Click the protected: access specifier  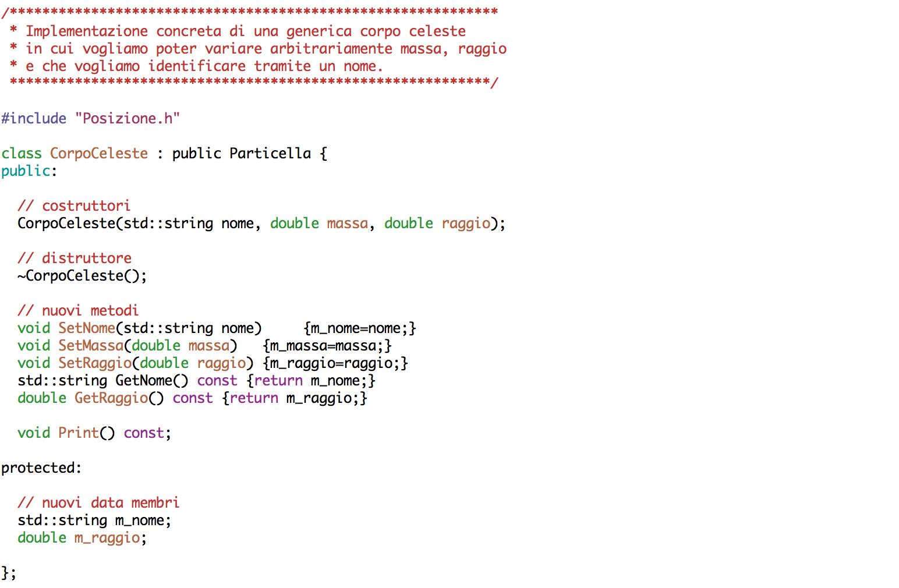[41, 467]
